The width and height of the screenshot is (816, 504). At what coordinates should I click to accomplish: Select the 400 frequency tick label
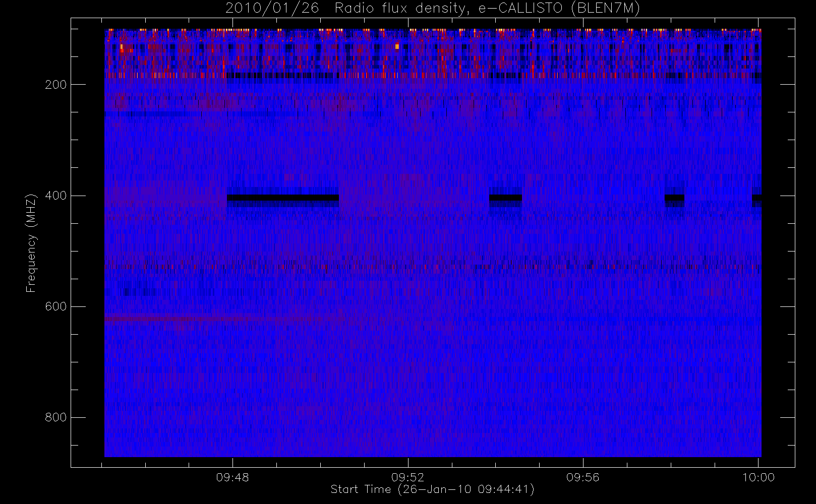[56, 196]
